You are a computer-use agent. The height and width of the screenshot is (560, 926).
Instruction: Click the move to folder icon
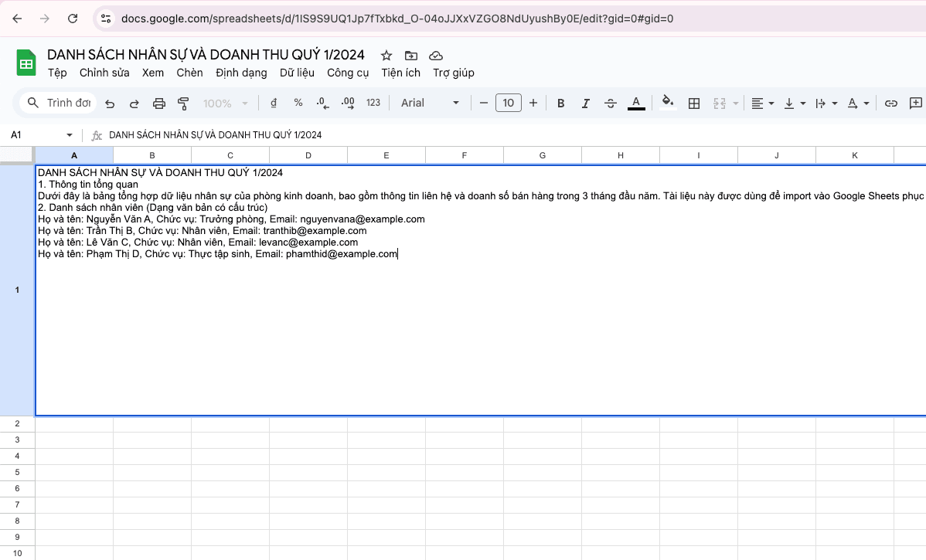tap(411, 56)
